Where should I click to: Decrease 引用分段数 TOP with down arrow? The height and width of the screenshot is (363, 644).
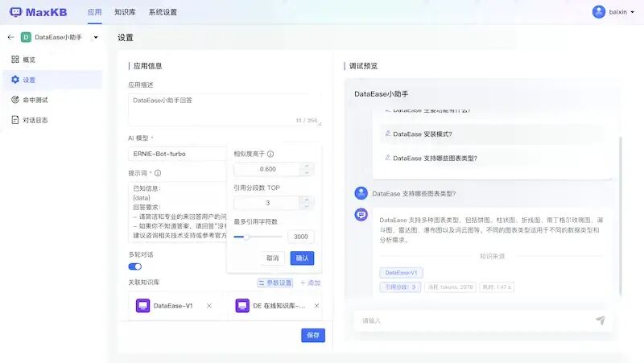click(x=307, y=206)
